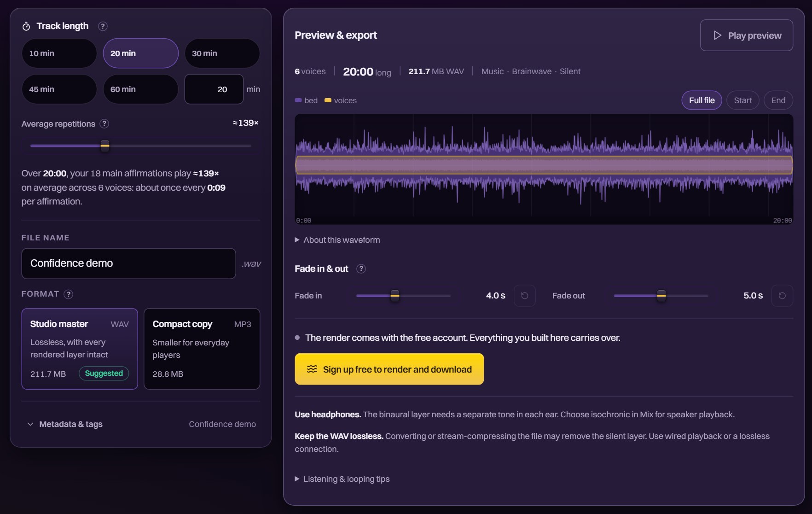The height and width of the screenshot is (514, 812).
Task: Click the Fade out slider handle
Action: 661,296
